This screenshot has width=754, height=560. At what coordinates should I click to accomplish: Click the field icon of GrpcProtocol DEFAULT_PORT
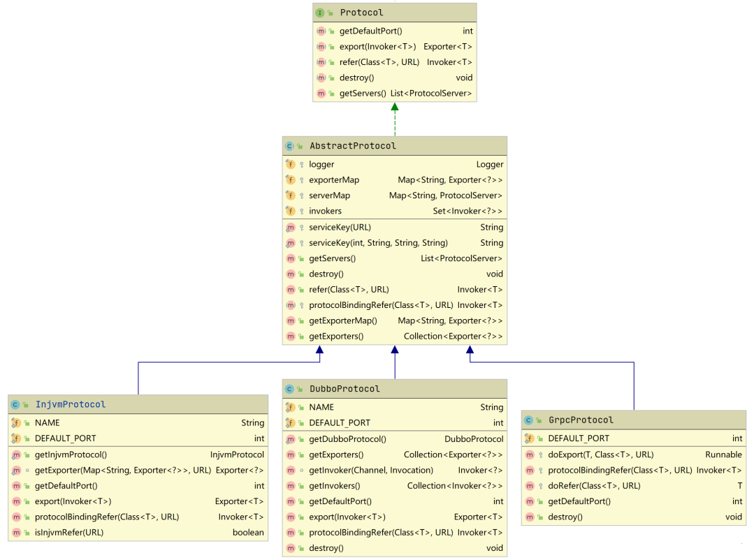coord(530,439)
